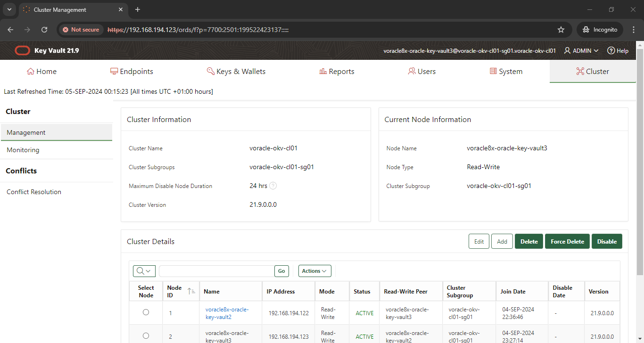The height and width of the screenshot is (343, 644).
Task: Click the Force Delete button
Action: [x=567, y=241]
